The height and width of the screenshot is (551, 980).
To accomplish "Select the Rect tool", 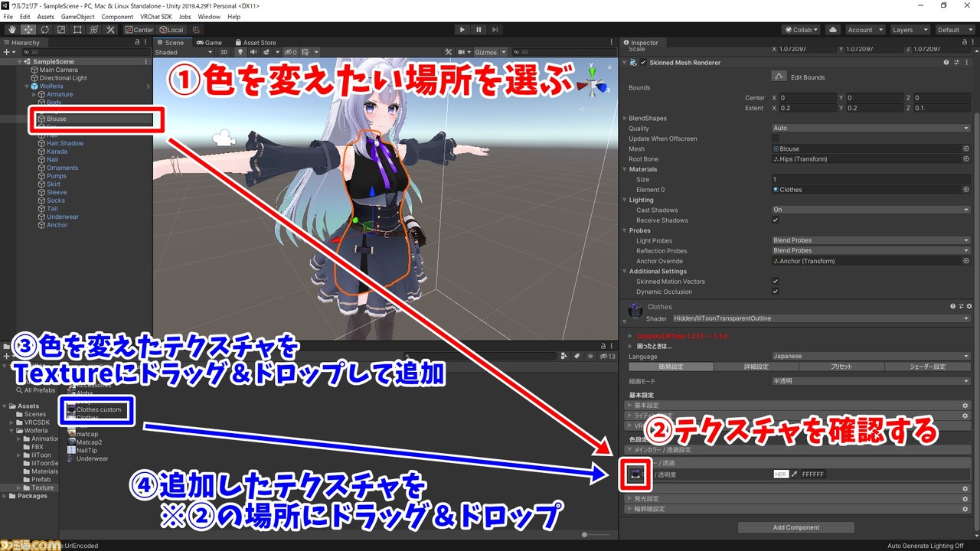I will click(77, 30).
